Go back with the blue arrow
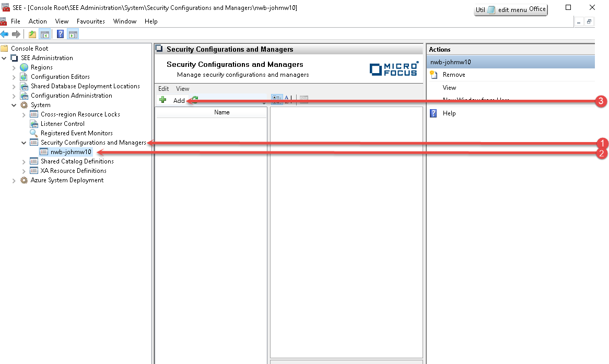This screenshot has height=364, width=609. tap(4, 34)
